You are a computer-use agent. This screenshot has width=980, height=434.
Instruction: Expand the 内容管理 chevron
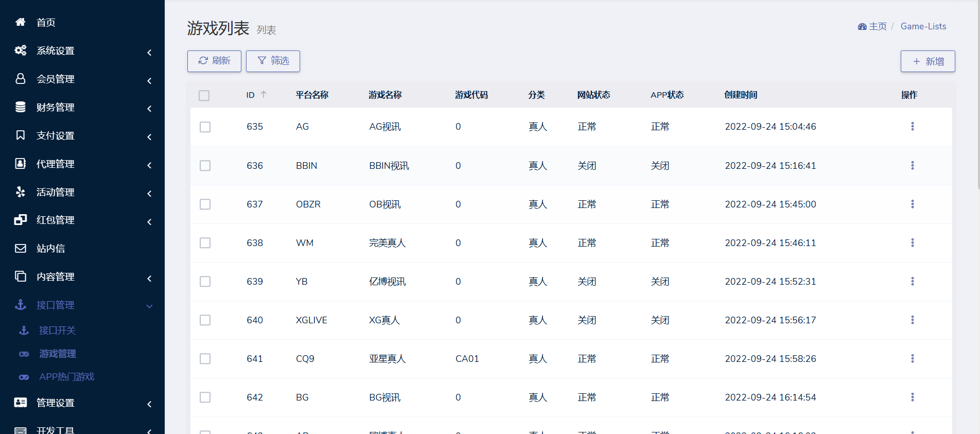tap(149, 279)
